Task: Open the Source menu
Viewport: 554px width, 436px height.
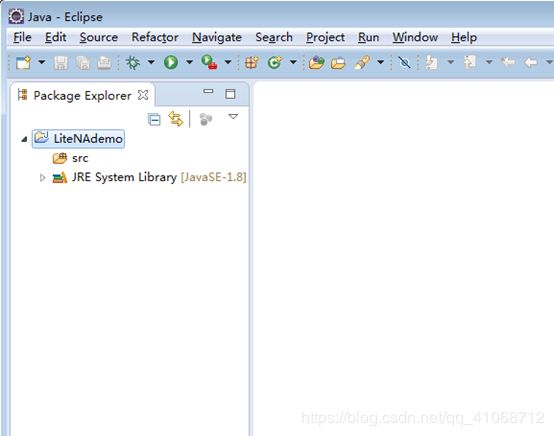Action: (x=99, y=37)
